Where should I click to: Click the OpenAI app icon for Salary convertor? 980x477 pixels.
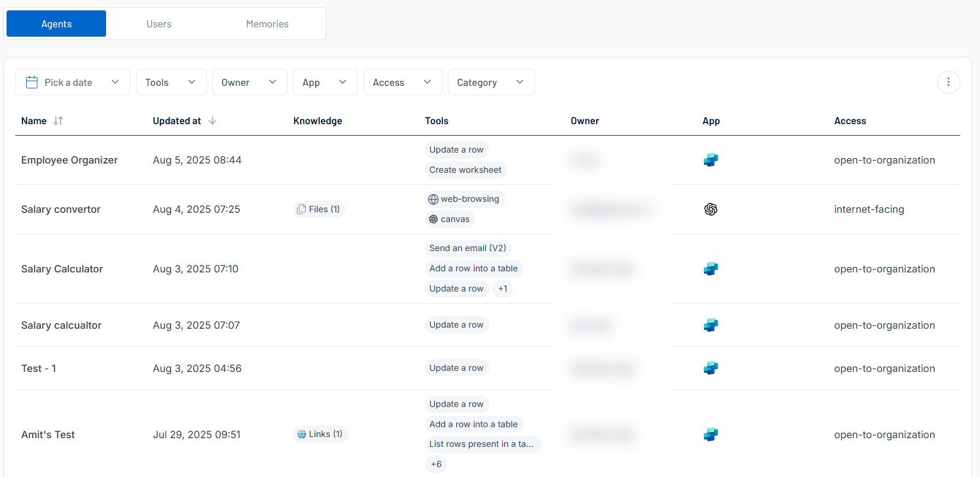point(710,210)
